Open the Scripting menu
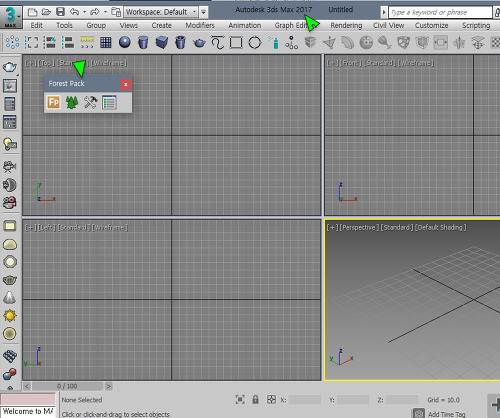The image size is (500, 418). tap(476, 25)
